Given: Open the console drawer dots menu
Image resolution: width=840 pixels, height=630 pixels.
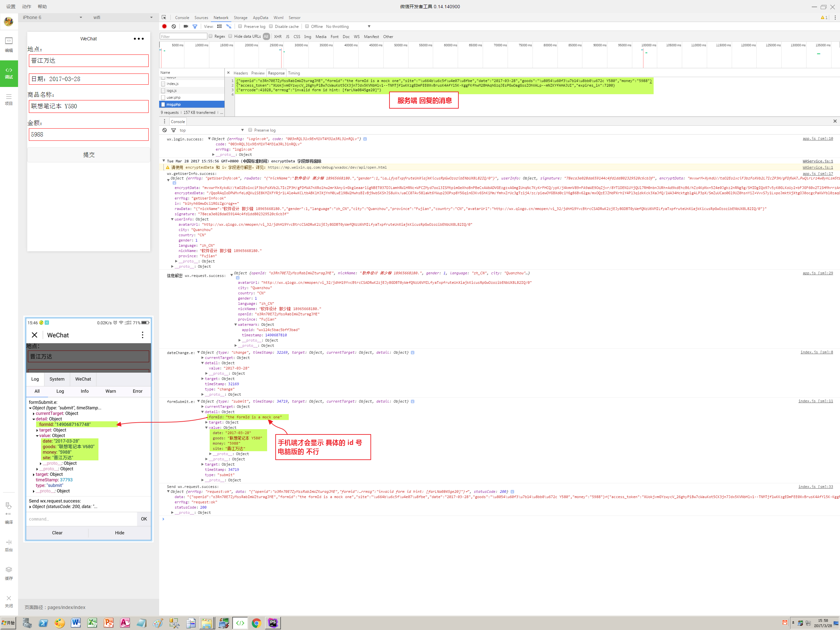Looking at the screenshot, I should [164, 121].
